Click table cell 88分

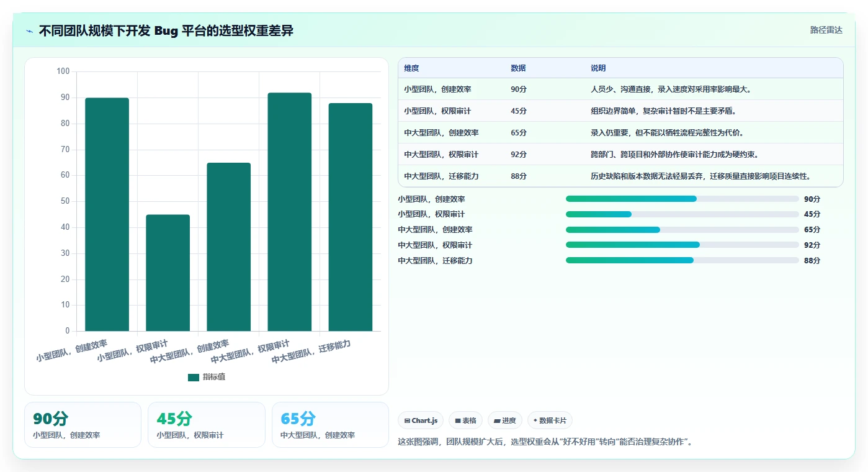(x=519, y=176)
